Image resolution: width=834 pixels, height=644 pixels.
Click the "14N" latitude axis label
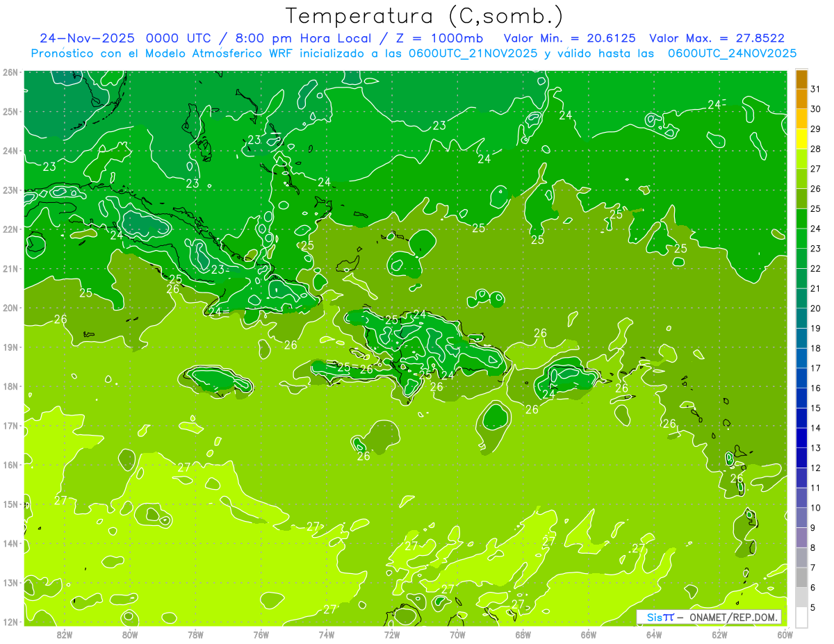[x=10, y=543]
